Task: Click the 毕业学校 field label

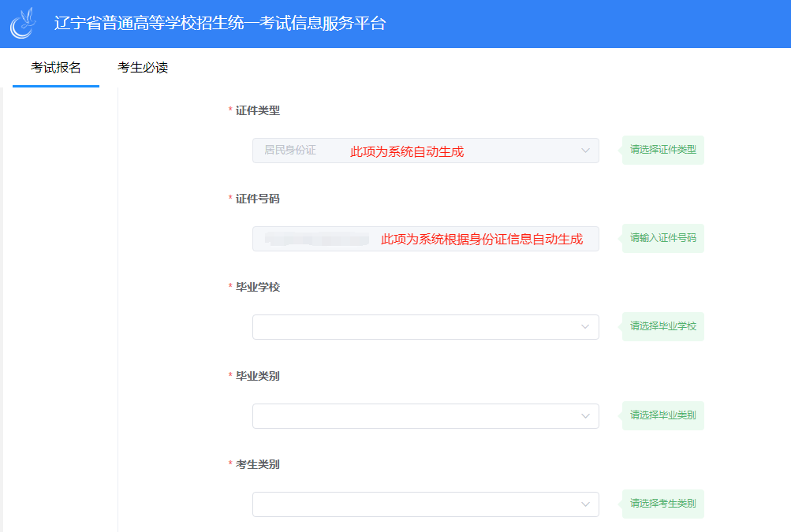Action: [x=257, y=288]
